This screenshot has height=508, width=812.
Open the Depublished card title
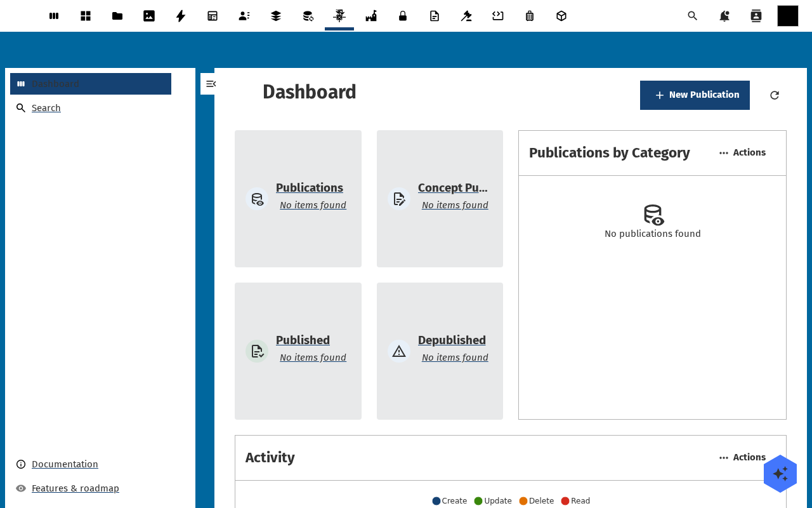[x=452, y=340]
